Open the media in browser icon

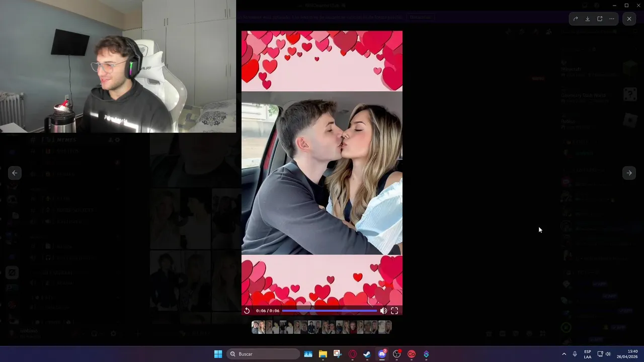coord(600,19)
